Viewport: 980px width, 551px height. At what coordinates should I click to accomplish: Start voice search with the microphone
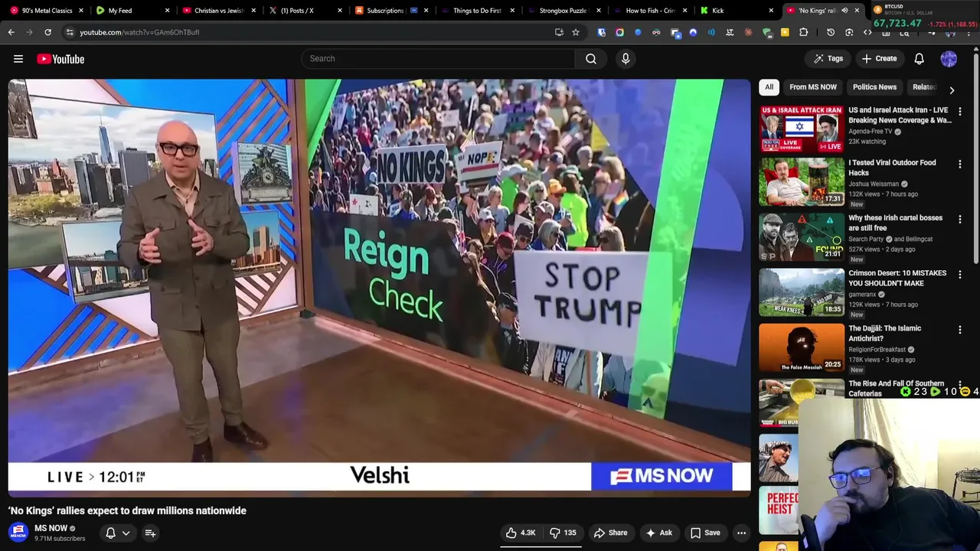tap(626, 58)
